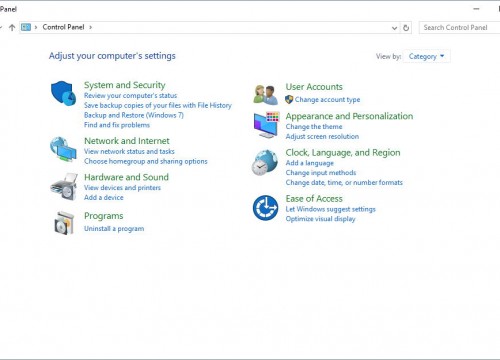500x360 pixels.
Task: Refresh the Control Panel view
Action: (406, 28)
